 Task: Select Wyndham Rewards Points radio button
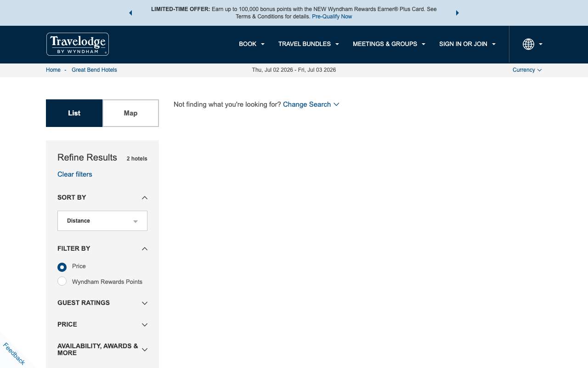tap(62, 282)
